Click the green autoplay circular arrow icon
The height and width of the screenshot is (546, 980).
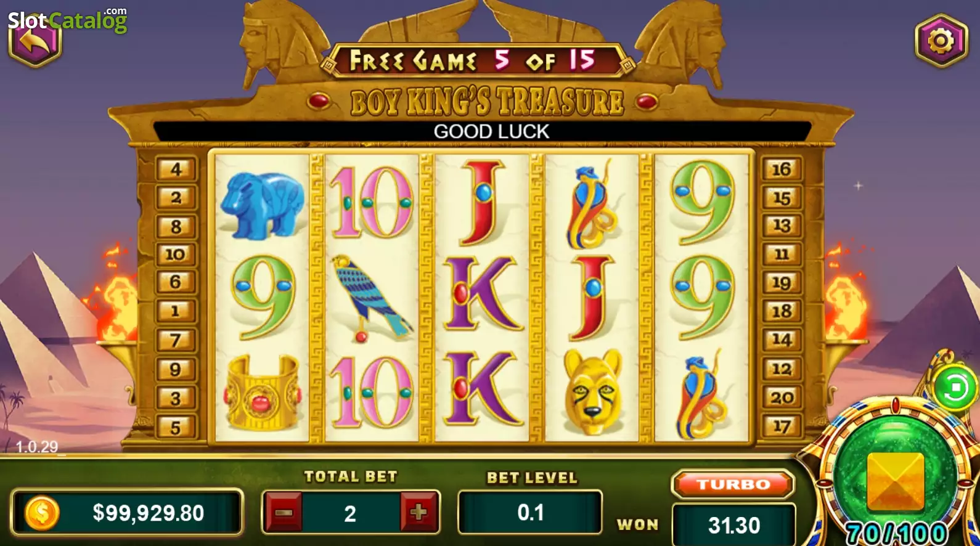955,388
